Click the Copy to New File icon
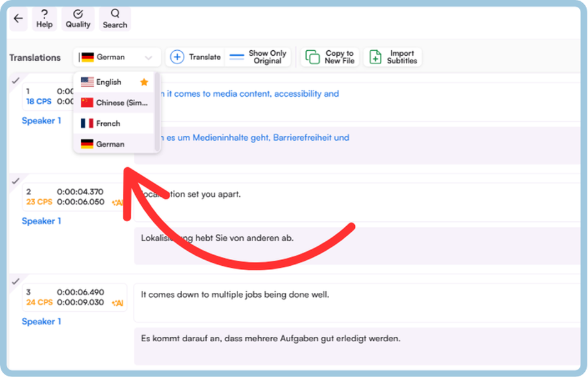588x377 pixels. tap(312, 57)
